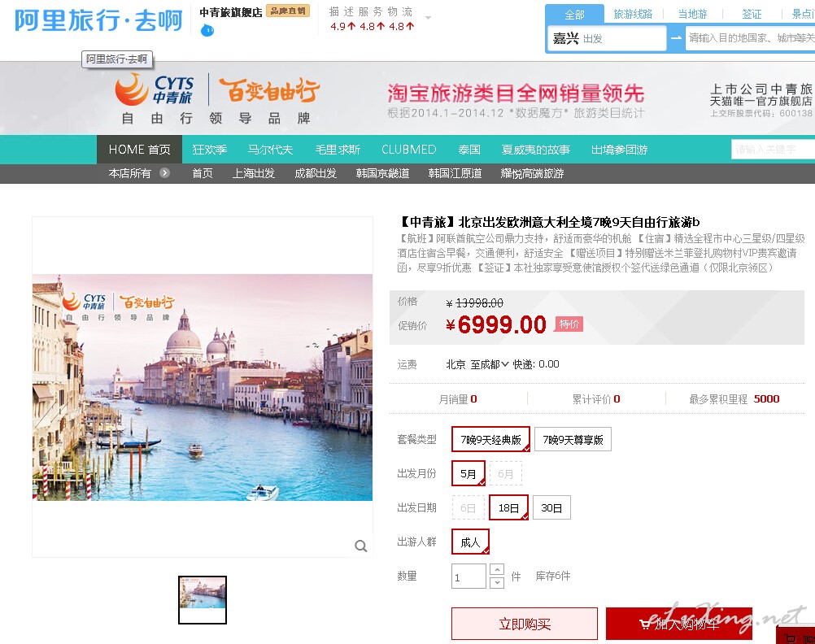Switch to the 旅游线路 search tab
Viewport: 815px width, 644px height.
[633, 14]
